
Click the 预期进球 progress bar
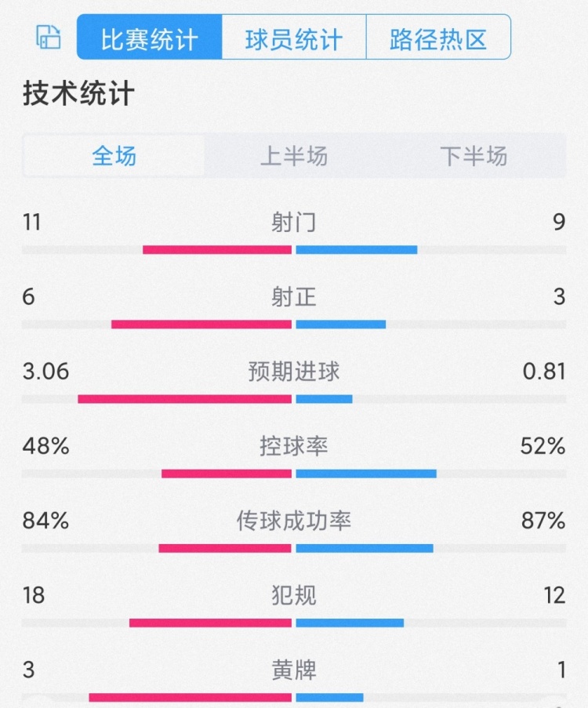(293, 398)
